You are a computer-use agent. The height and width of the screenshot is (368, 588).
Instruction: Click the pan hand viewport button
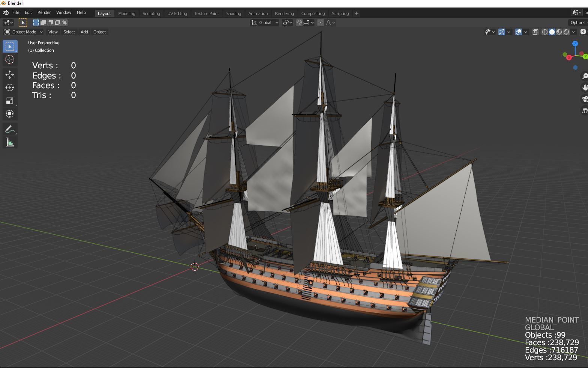coord(585,87)
